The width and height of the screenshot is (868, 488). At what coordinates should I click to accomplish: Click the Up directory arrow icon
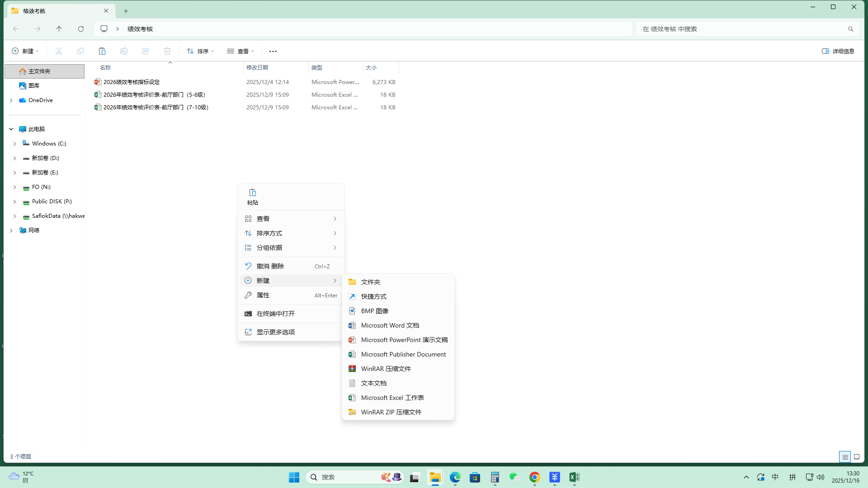tap(59, 29)
